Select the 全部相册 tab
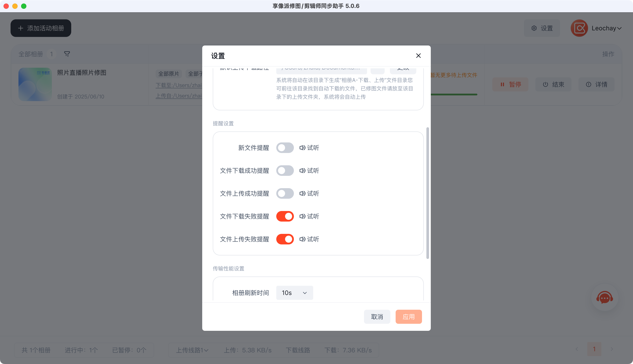Image resolution: width=633 pixels, height=364 pixels. (31, 54)
